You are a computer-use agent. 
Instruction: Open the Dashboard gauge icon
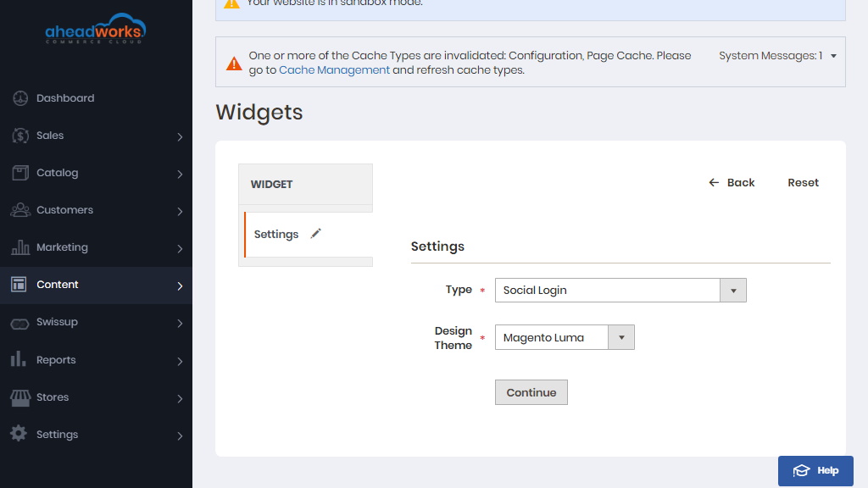20,98
